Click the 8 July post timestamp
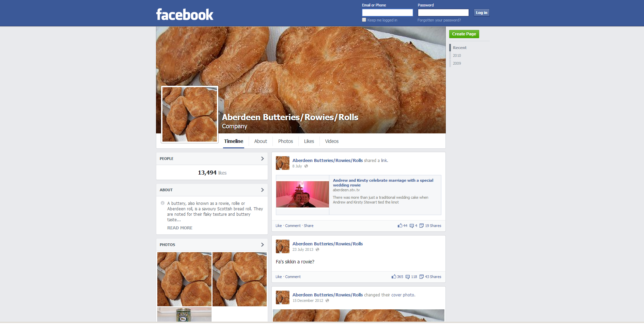This screenshot has height=325, width=644. (297, 166)
